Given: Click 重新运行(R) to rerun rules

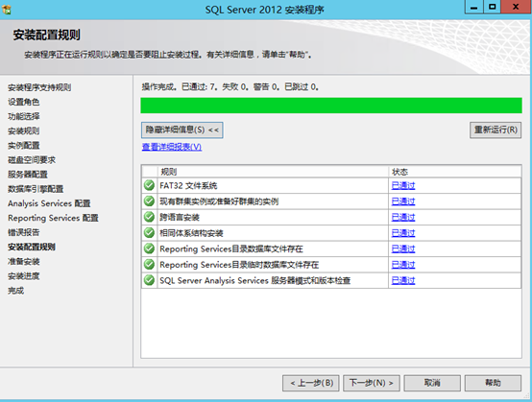Looking at the screenshot, I should [496, 130].
